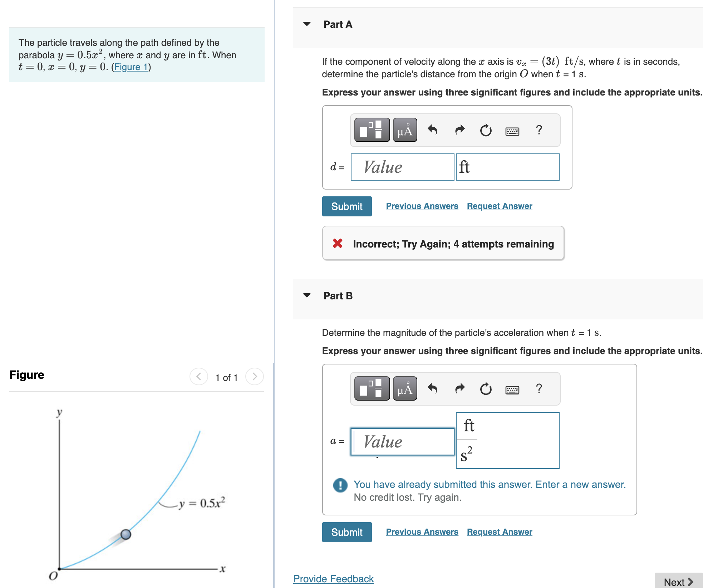Open the keyboard shortcuts icon in Part B
This screenshot has width=713, height=588.
point(512,389)
